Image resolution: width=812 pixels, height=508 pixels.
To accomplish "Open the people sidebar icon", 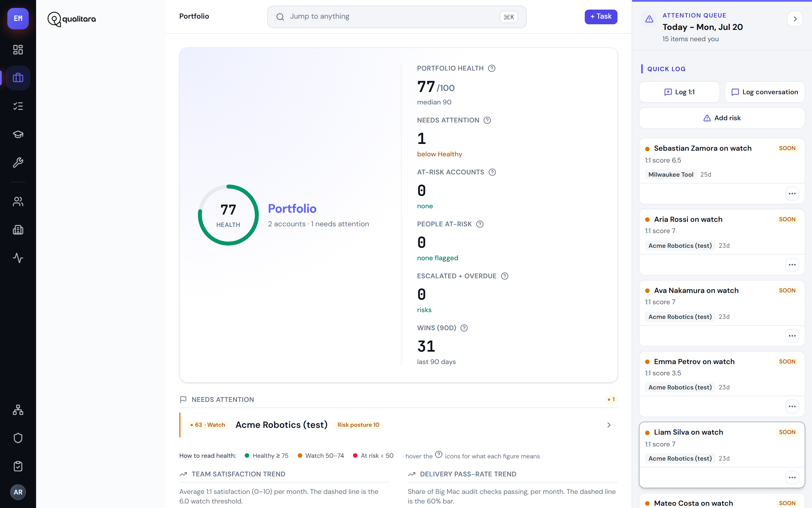I will [x=18, y=202].
